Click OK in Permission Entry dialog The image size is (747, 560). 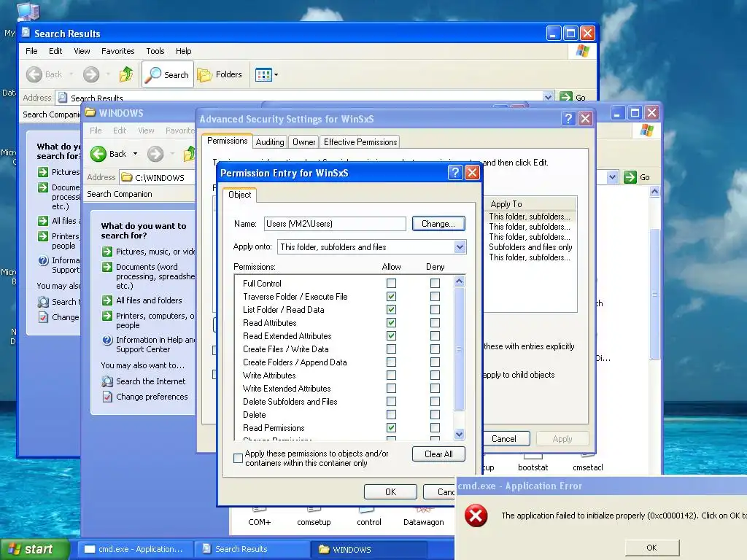tap(390, 492)
